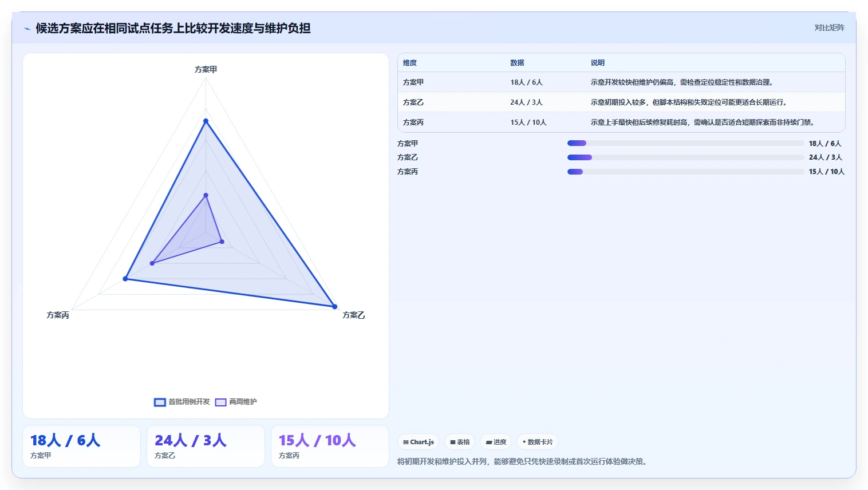This screenshot has width=868, height=490.
Task: Select the 进度 tag chip
Action: point(496,442)
